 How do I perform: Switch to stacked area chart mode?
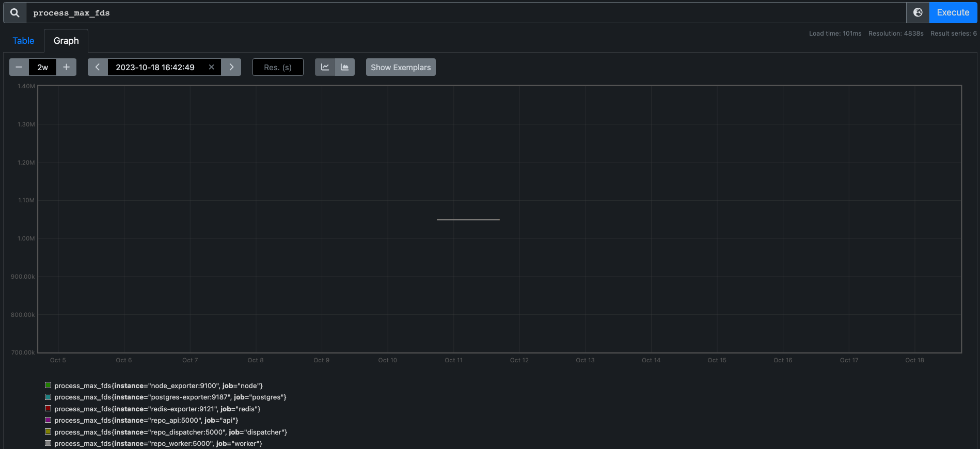coord(345,67)
